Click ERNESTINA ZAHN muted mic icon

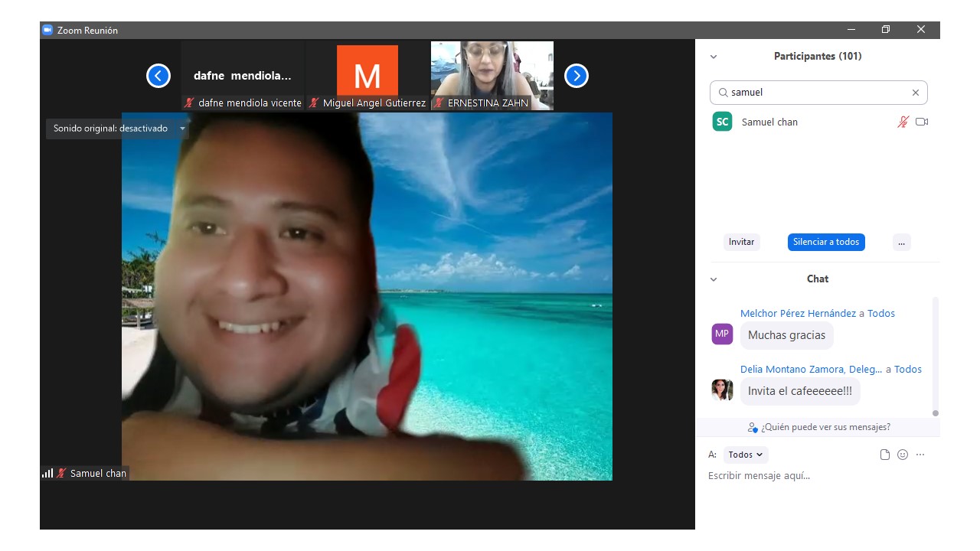point(439,103)
